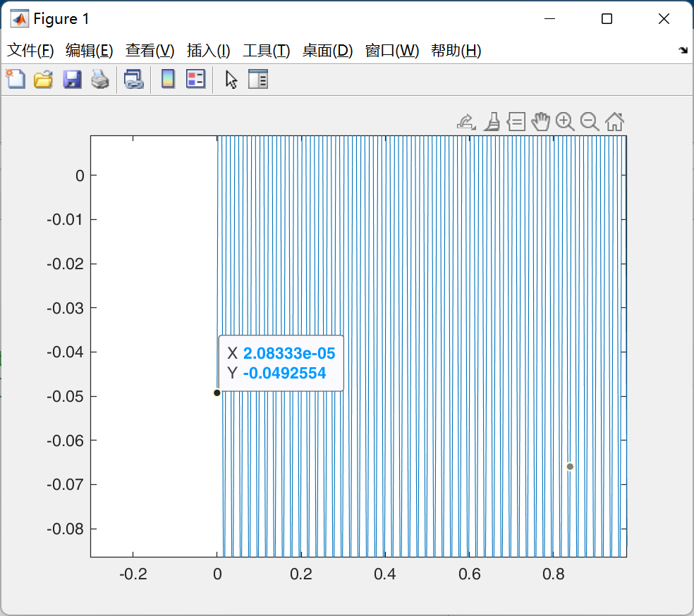Insert a legend into the plot
The height and width of the screenshot is (616, 694).
click(195, 79)
